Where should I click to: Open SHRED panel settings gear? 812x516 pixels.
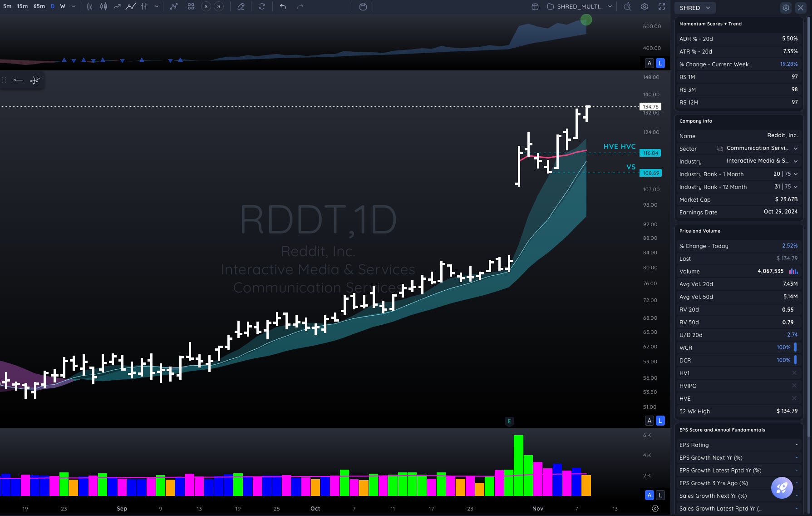click(786, 8)
